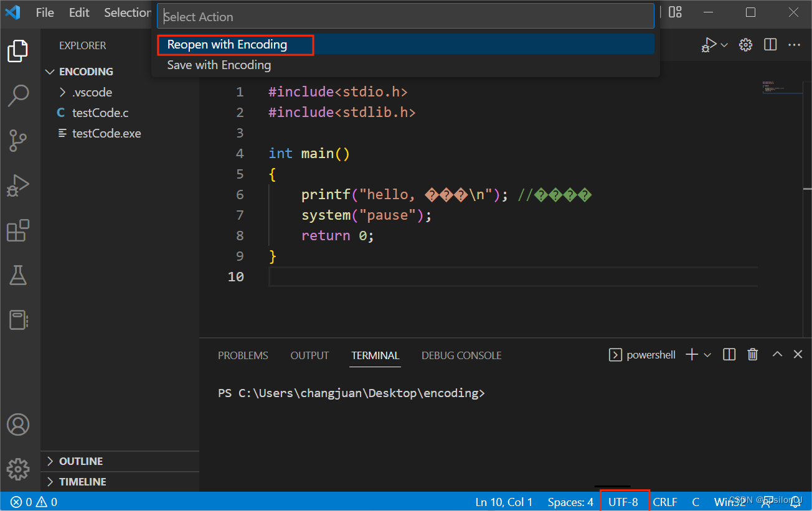Switch to the DEBUG CONSOLE tab
Screen dimensions: 812x511
click(x=461, y=355)
